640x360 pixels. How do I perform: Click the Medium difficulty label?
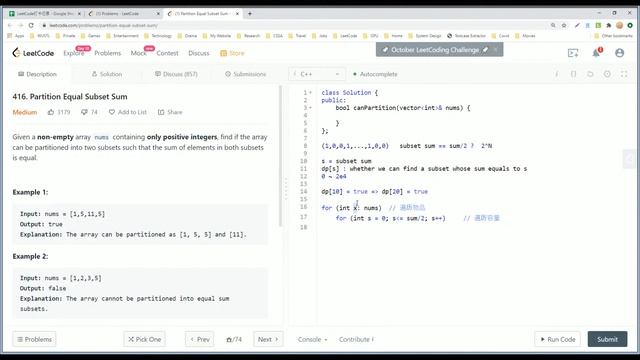(x=24, y=112)
